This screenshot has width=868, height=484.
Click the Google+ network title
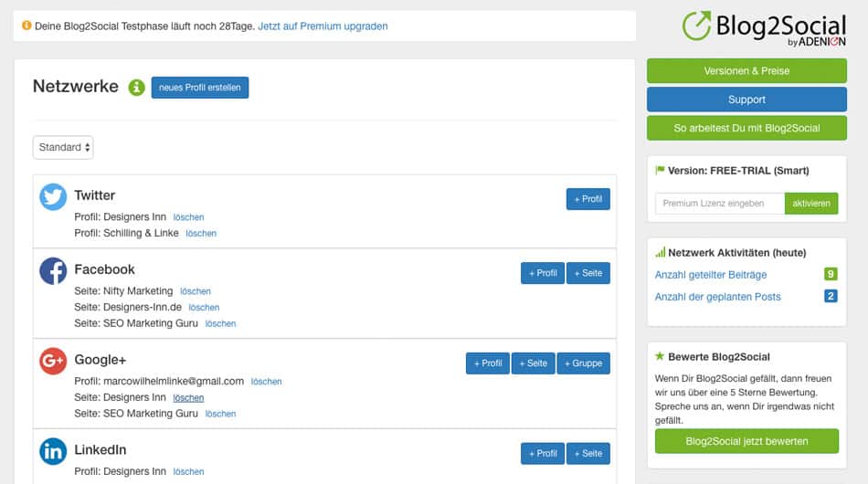101,360
